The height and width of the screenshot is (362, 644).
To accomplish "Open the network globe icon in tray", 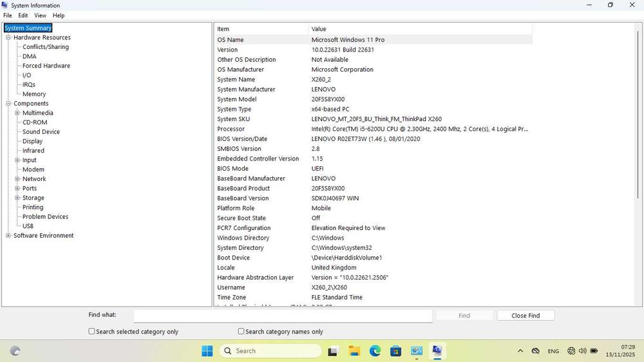I will [571, 351].
